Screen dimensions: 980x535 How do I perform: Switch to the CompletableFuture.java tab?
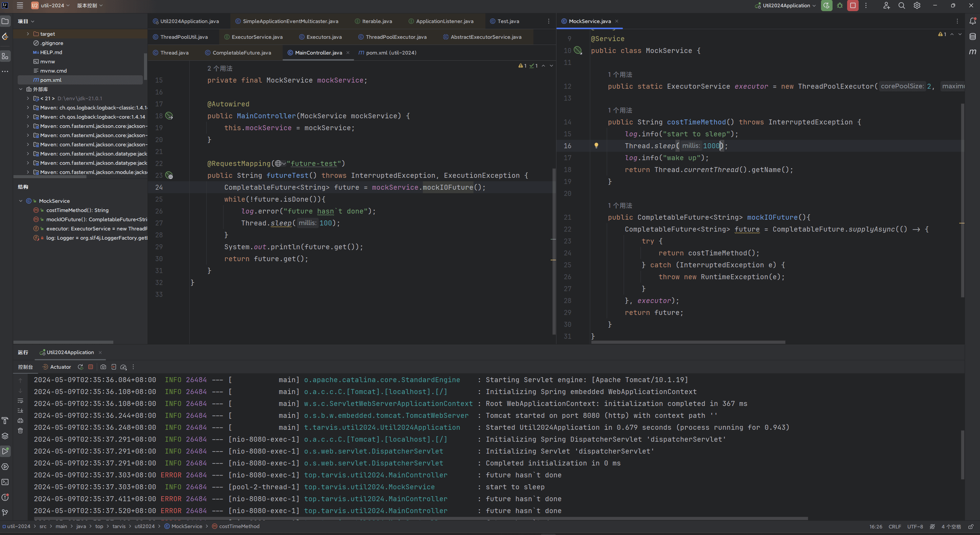tap(241, 53)
